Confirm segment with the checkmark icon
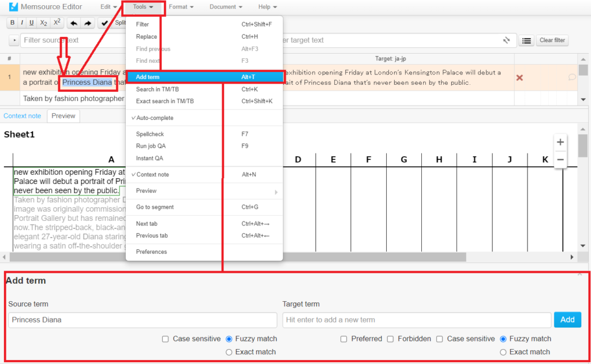 [104, 23]
